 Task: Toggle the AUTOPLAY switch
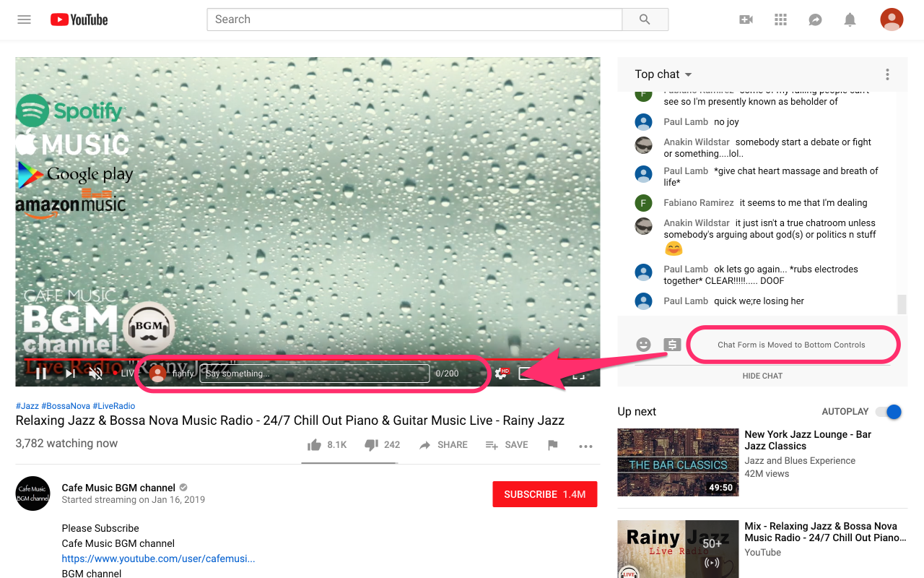(889, 412)
